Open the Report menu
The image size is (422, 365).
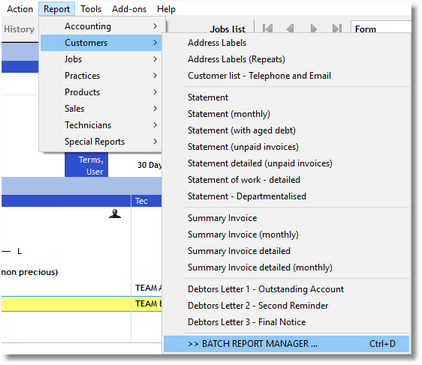tap(56, 9)
